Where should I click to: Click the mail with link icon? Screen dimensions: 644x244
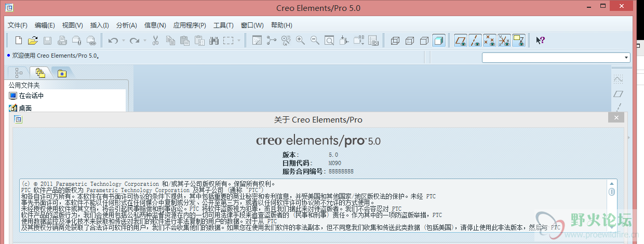[x=91, y=40]
